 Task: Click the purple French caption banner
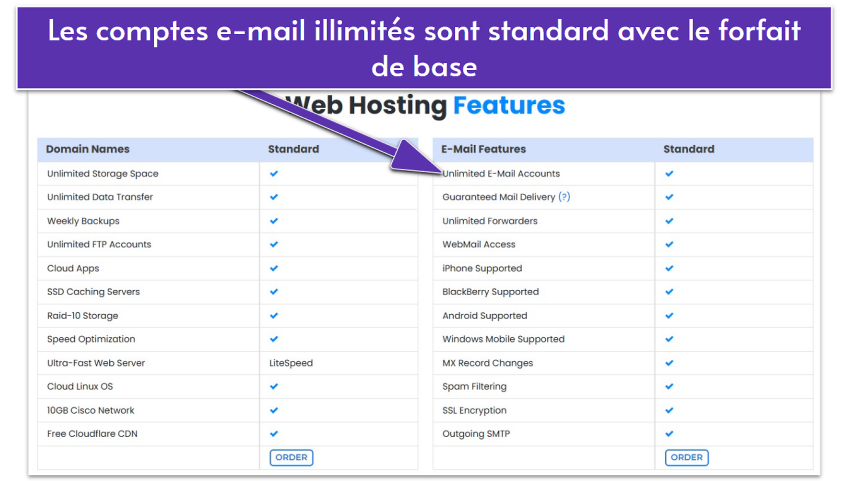click(425, 47)
